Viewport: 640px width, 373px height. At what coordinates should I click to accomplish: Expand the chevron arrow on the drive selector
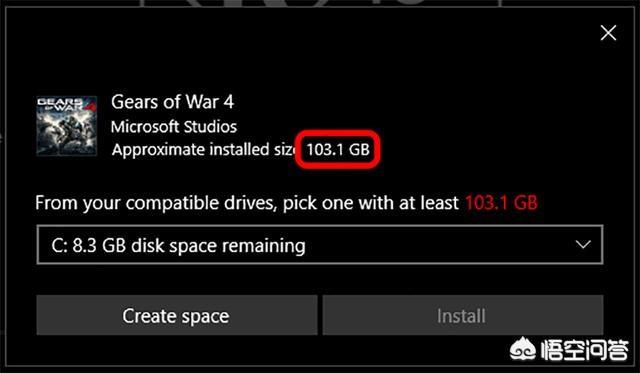pyautogui.click(x=583, y=244)
